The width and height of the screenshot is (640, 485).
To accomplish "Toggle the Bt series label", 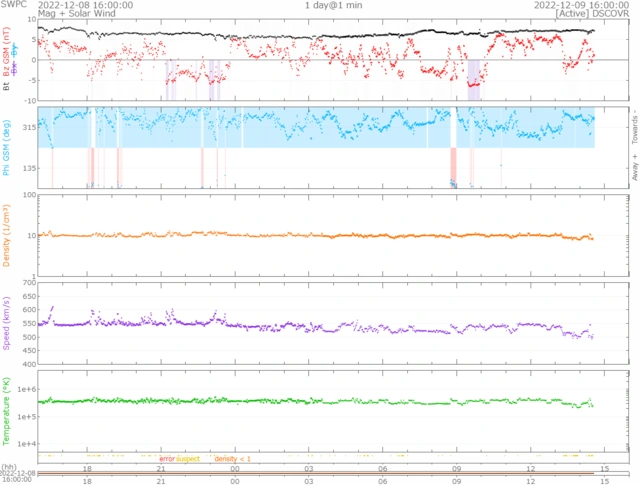I will (7, 86).
